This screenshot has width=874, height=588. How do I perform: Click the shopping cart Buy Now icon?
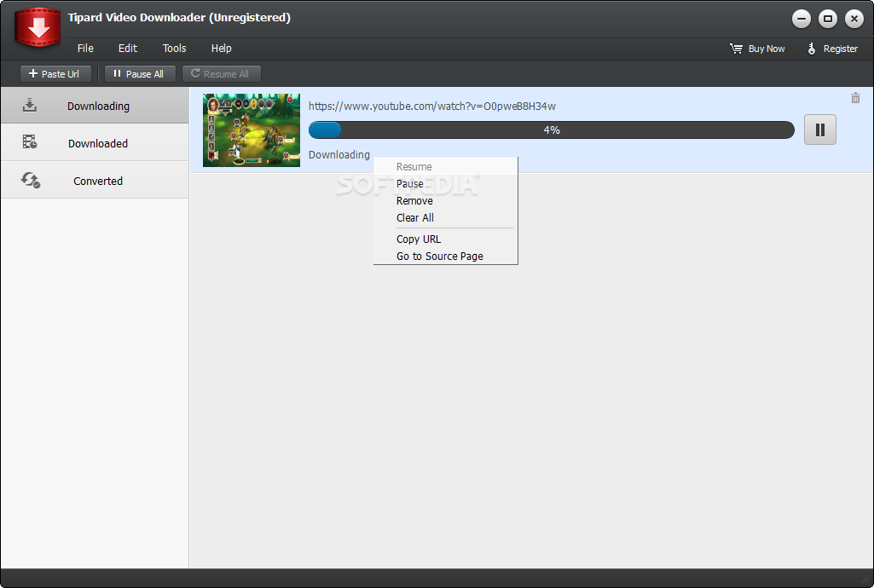[737, 49]
